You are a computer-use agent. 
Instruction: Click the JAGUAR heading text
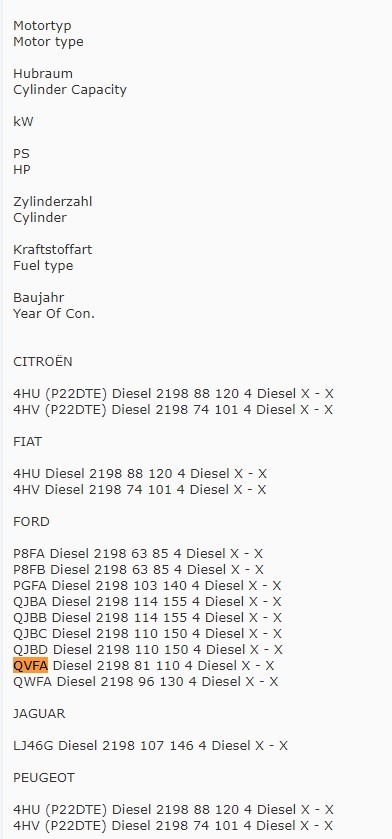pyautogui.click(x=39, y=714)
